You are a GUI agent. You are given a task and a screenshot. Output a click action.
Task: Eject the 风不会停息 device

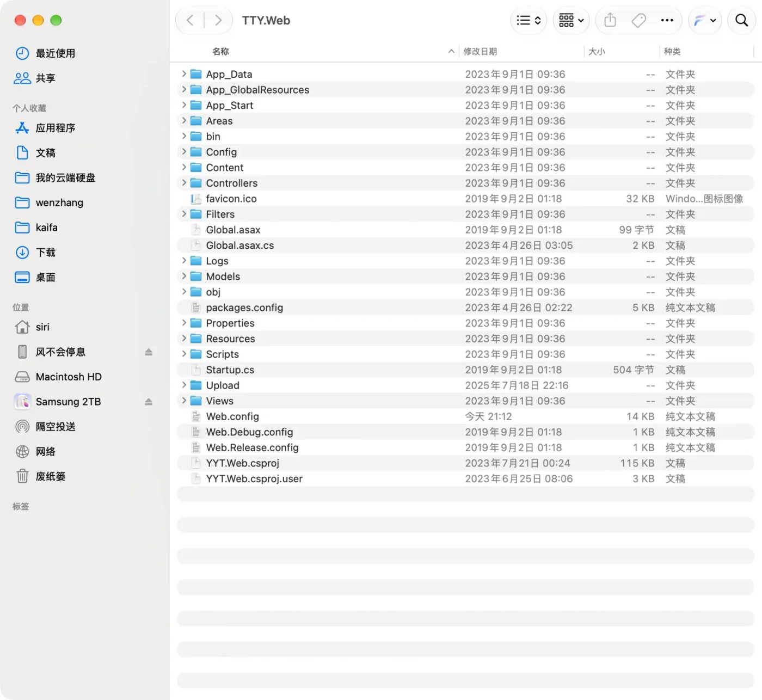(x=149, y=352)
